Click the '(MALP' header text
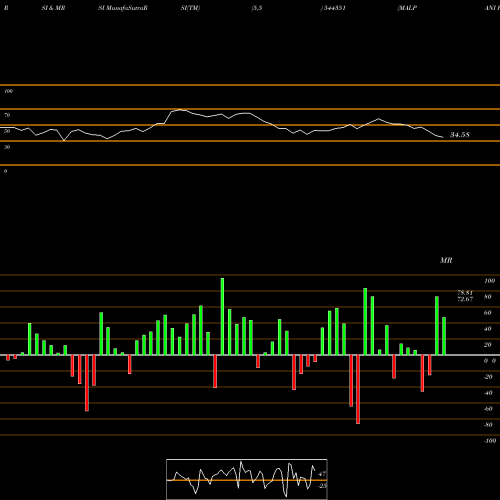This screenshot has height=500, width=500. tap(407, 8)
